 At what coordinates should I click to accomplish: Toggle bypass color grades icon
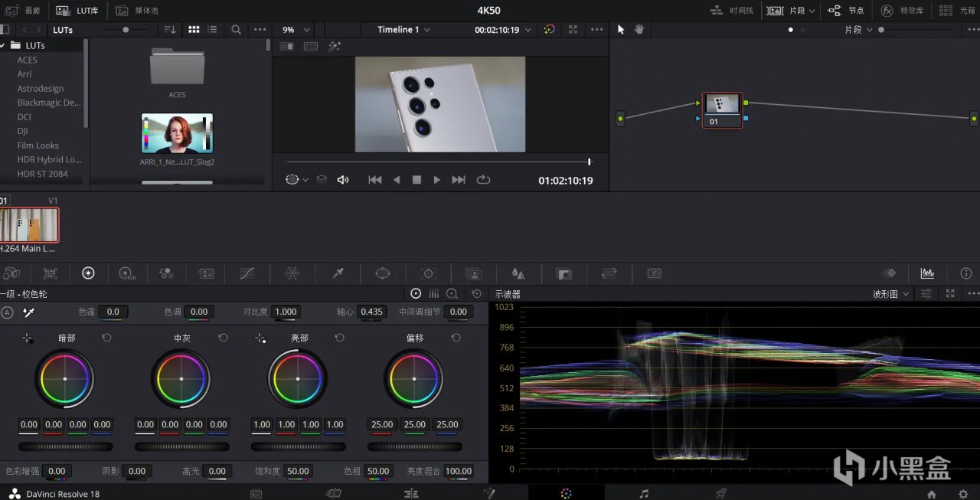(549, 30)
